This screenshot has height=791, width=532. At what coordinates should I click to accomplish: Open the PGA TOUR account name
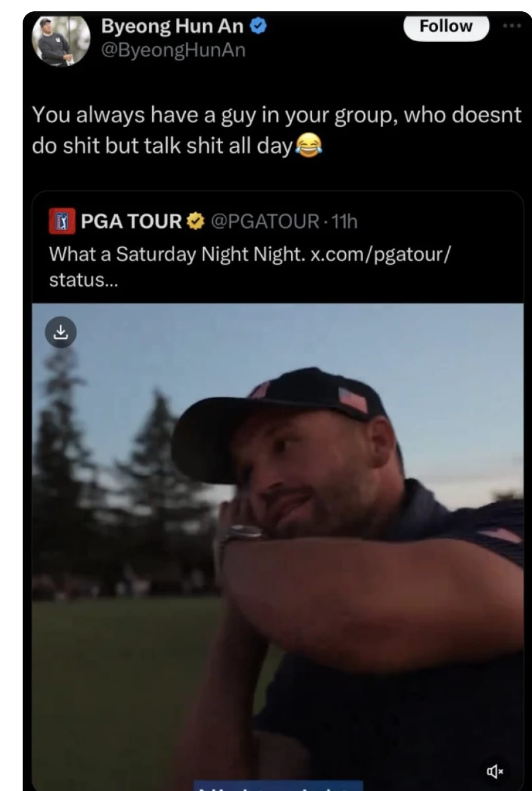(x=131, y=221)
